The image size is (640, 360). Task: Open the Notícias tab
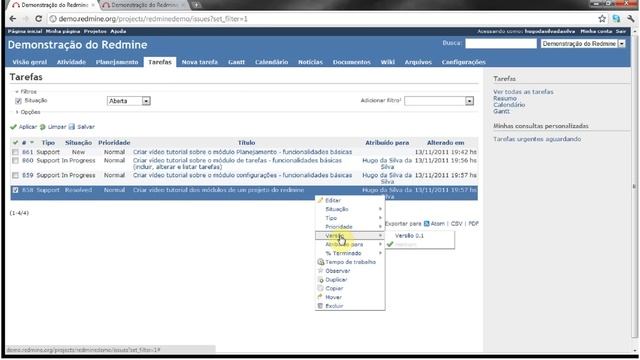point(310,62)
